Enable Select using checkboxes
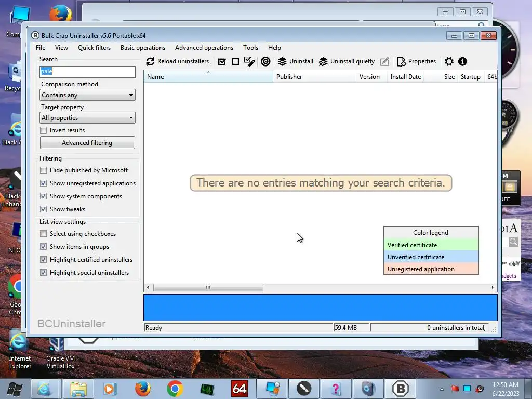The height and width of the screenshot is (399, 532). pyautogui.click(x=44, y=234)
